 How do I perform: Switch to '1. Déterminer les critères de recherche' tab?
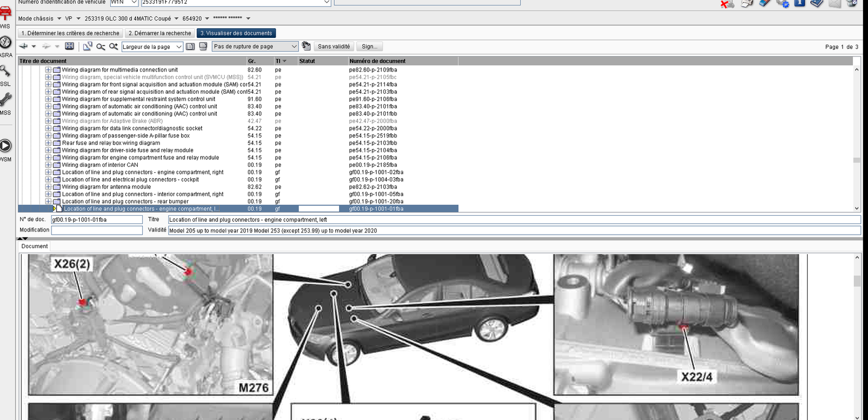[x=71, y=33]
